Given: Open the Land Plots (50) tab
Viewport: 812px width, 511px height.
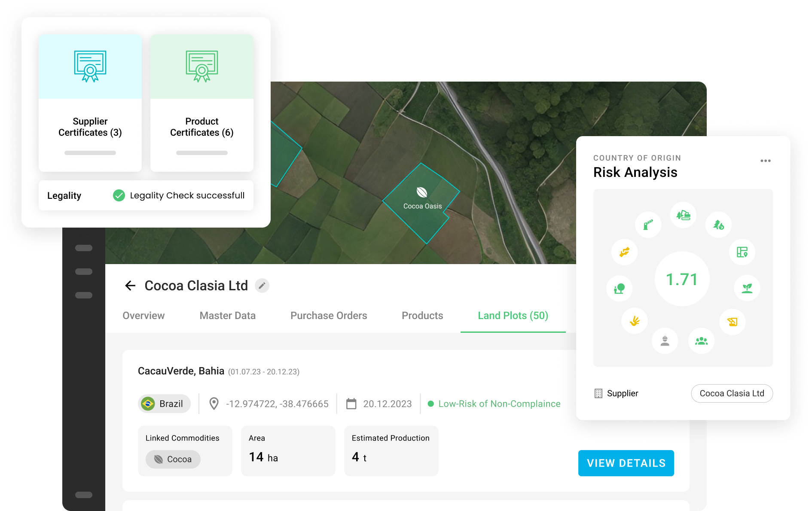Looking at the screenshot, I should (x=513, y=316).
